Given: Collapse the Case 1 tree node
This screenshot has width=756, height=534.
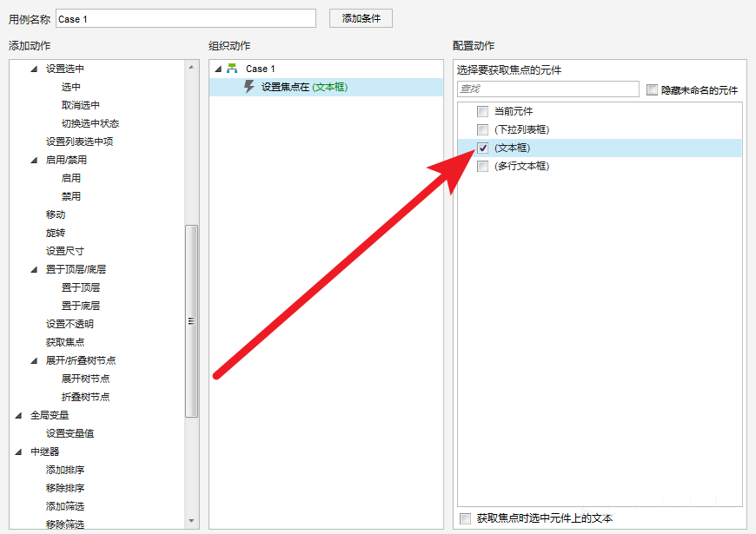Looking at the screenshot, I should [x=216, y=69].
